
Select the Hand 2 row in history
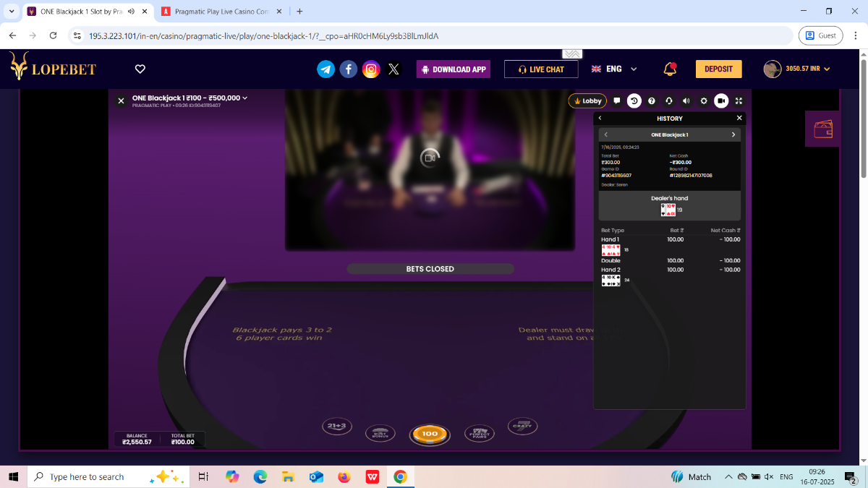(671, 270)
